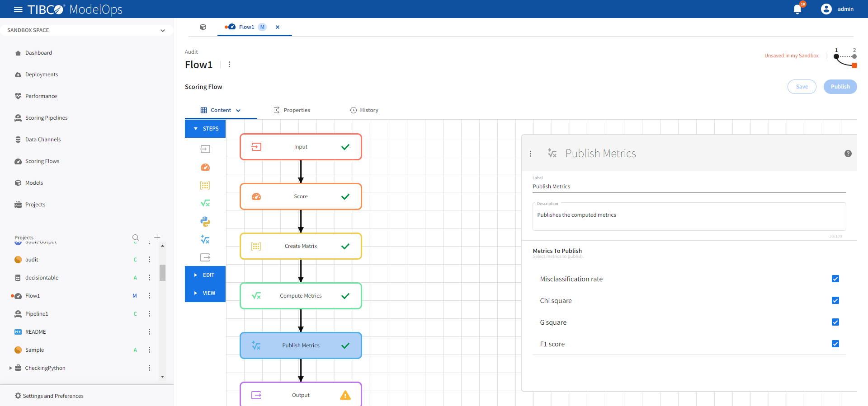Screen dimensions: 868x406
Task: Open the History tab
Action: (364, 110)
